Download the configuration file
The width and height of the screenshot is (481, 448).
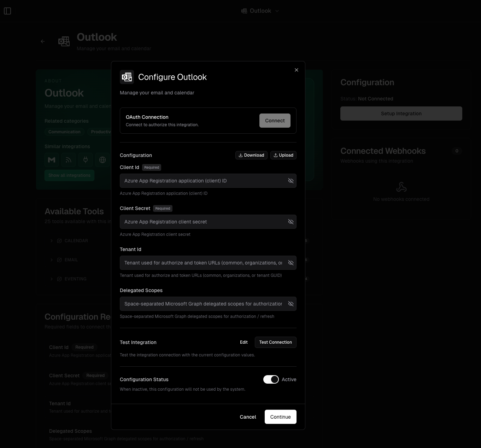(x=251, y=155)
